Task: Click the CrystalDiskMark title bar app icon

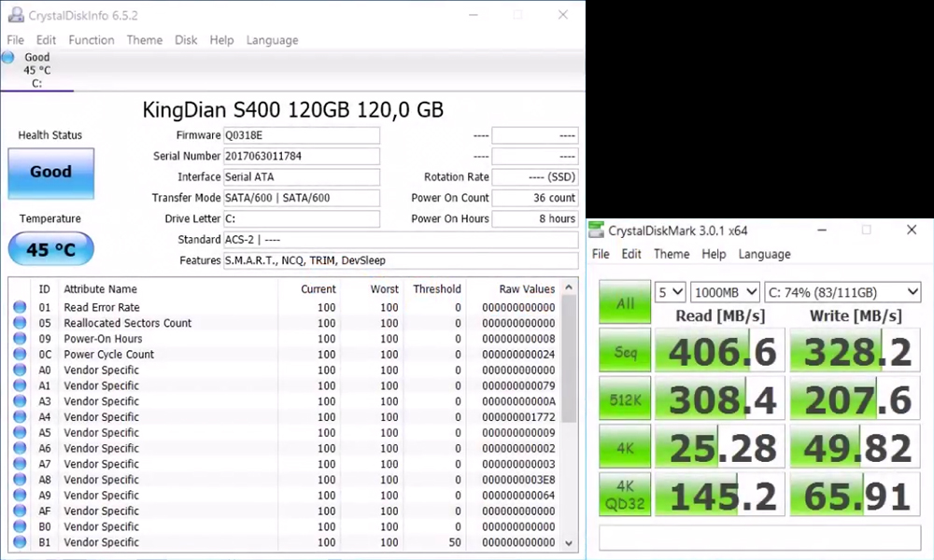Action: point(596,231)
